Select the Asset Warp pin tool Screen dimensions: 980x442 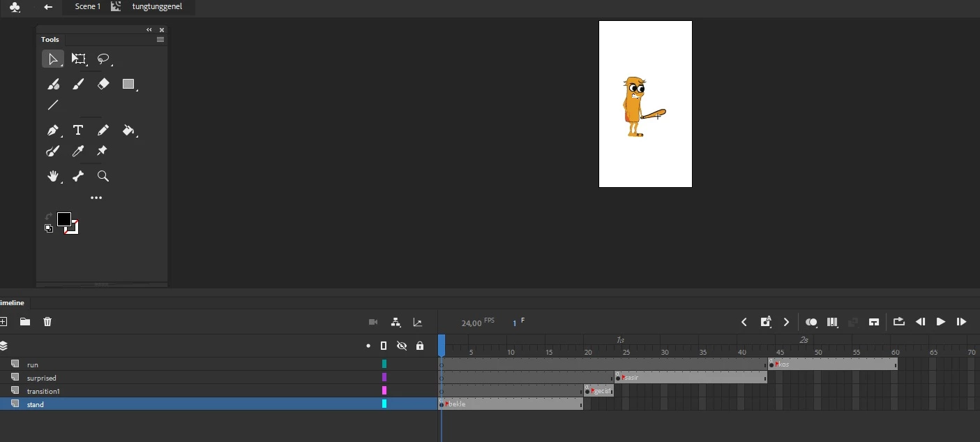[103, 151]
